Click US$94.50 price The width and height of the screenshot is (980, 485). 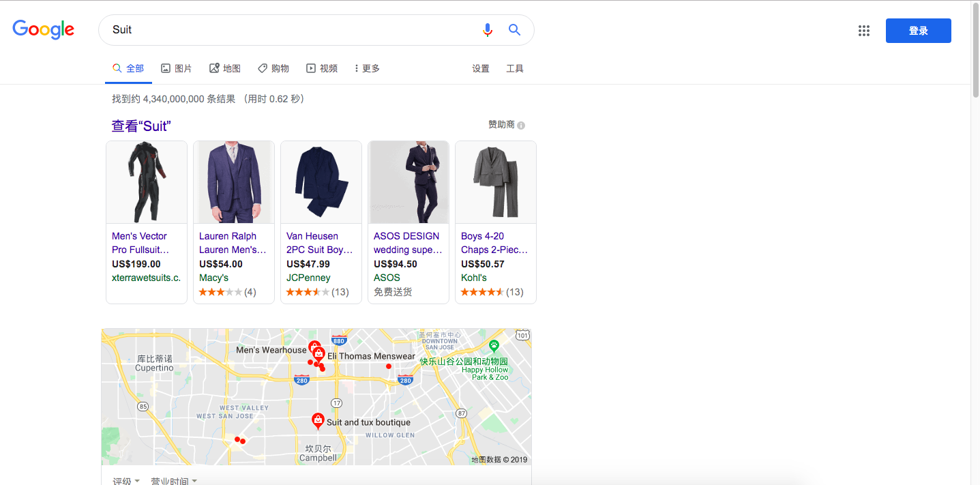396,264
